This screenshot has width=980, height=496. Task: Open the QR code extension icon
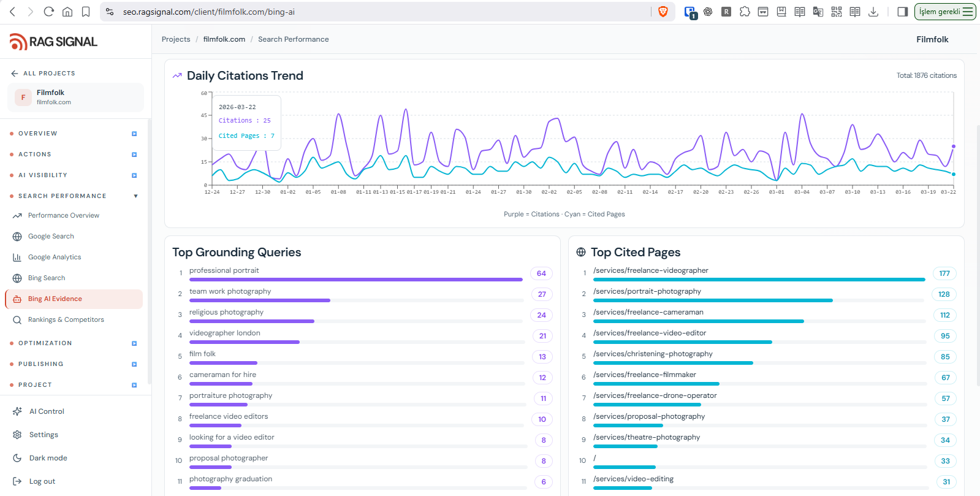(837, 12)
